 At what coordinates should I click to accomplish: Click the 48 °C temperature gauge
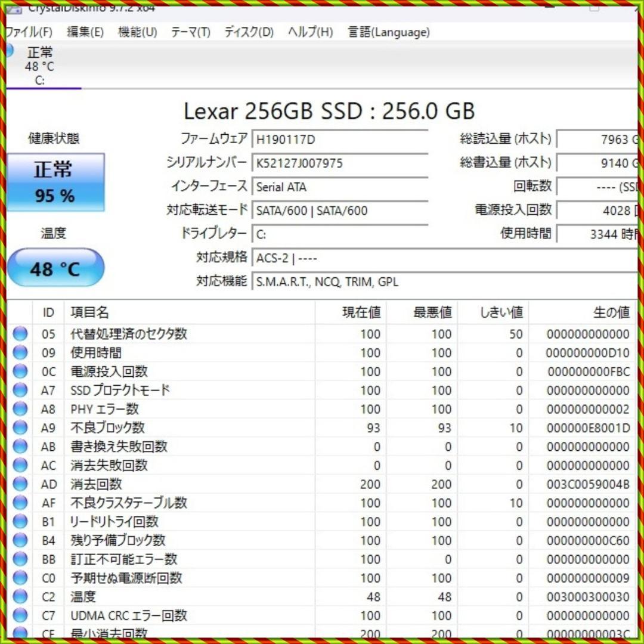56,268
